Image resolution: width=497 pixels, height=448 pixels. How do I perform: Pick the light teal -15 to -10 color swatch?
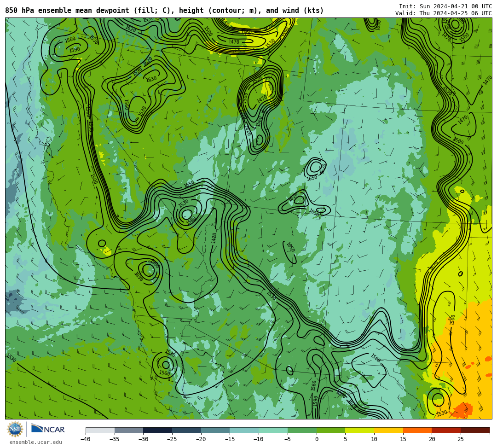click(244, 430)
